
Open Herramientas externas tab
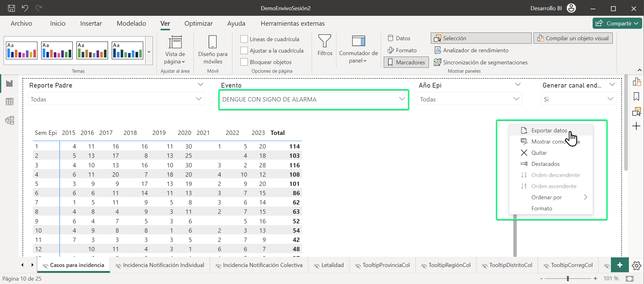292,23
